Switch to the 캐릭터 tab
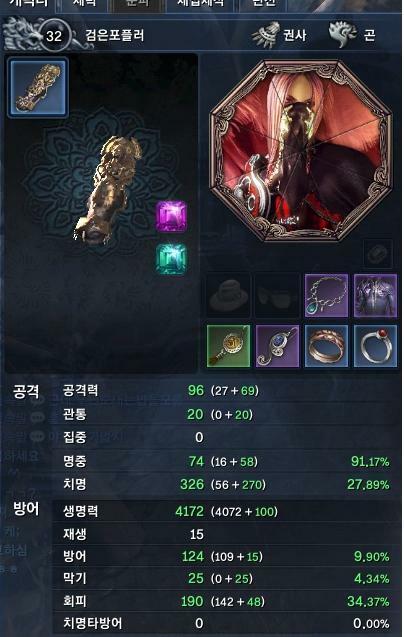This screenshot has width=404, height=637. [x=29, y=4]
